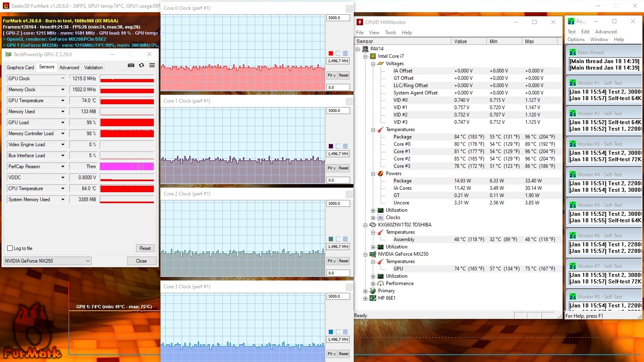Click the HP 86E1 mainboard icon

(373, 298)
